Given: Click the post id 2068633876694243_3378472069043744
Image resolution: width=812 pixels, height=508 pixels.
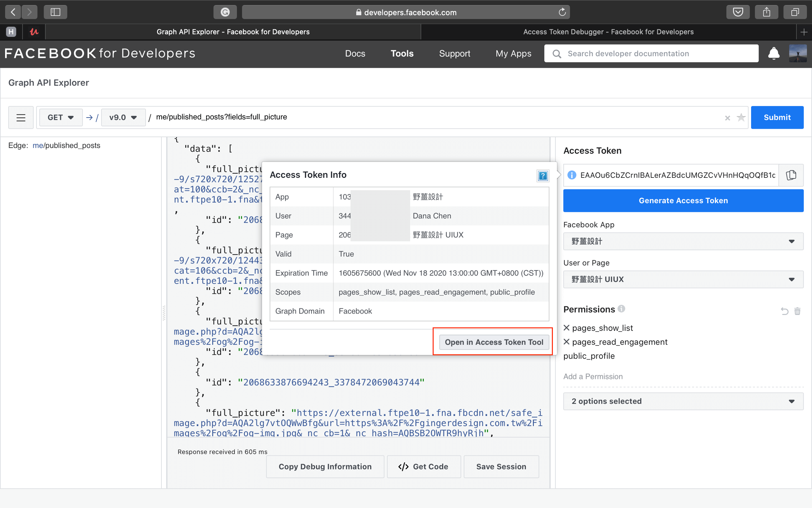Looking at the screenshot, I should [x=331, y=382].
